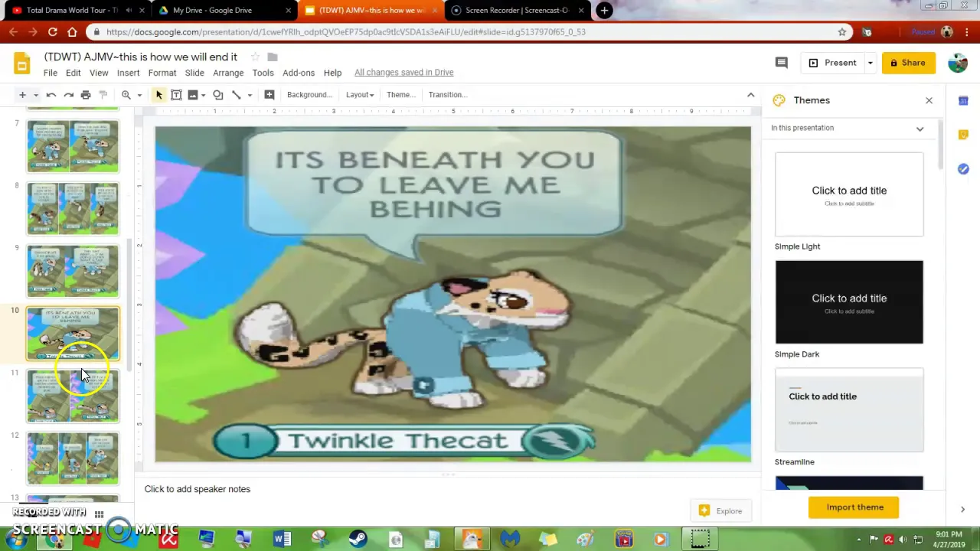This screenshot has width=980, height=551.
Task: Open new slide layout dropdown arrow
Action: 35,95
